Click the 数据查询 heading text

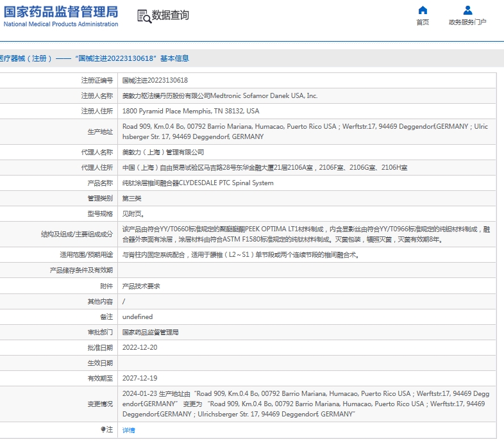pos(171,15)
